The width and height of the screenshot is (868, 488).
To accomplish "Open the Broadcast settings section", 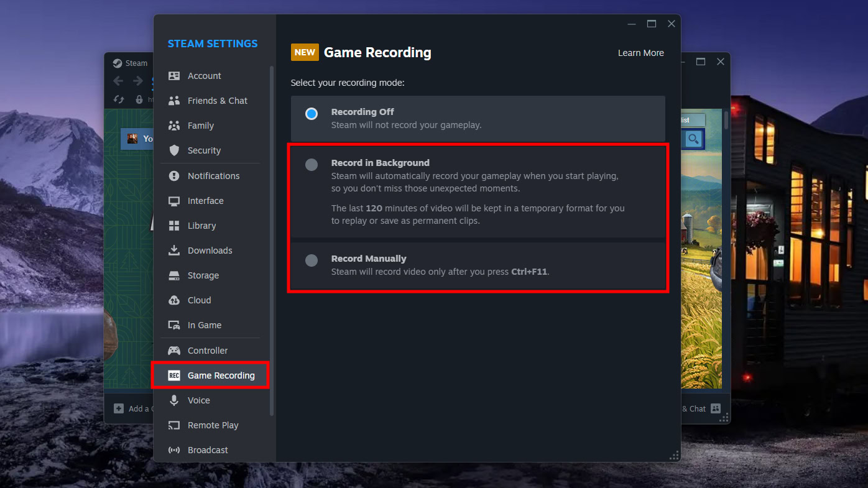I will pos(208,450).
